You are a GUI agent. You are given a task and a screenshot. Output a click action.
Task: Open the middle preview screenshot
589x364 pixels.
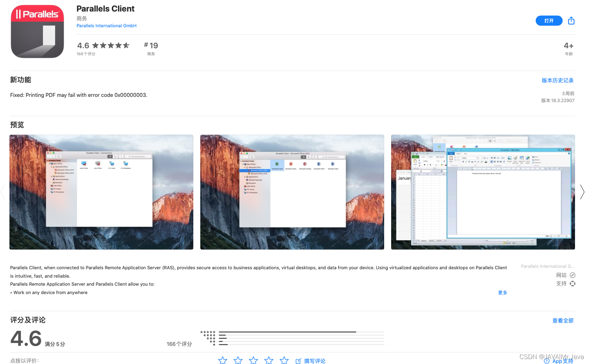pyautogui.click(x=292, y=192)
